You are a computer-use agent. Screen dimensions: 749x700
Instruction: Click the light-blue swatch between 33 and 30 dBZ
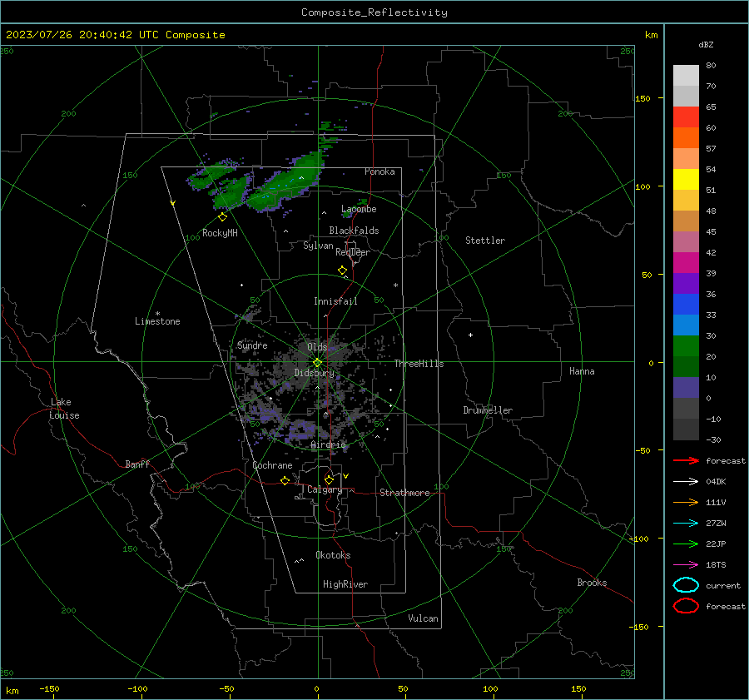click(686, 325)
